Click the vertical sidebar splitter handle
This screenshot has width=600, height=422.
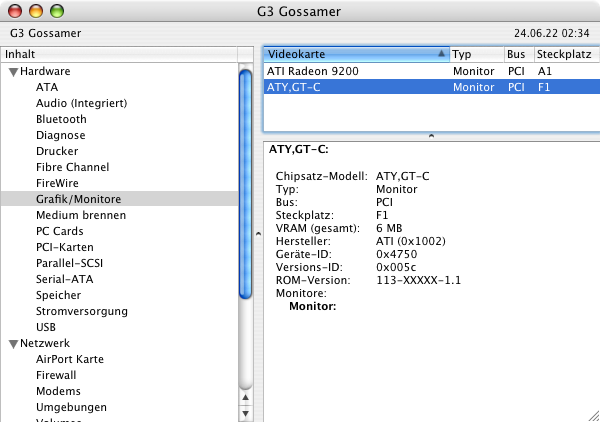point(258,233)
